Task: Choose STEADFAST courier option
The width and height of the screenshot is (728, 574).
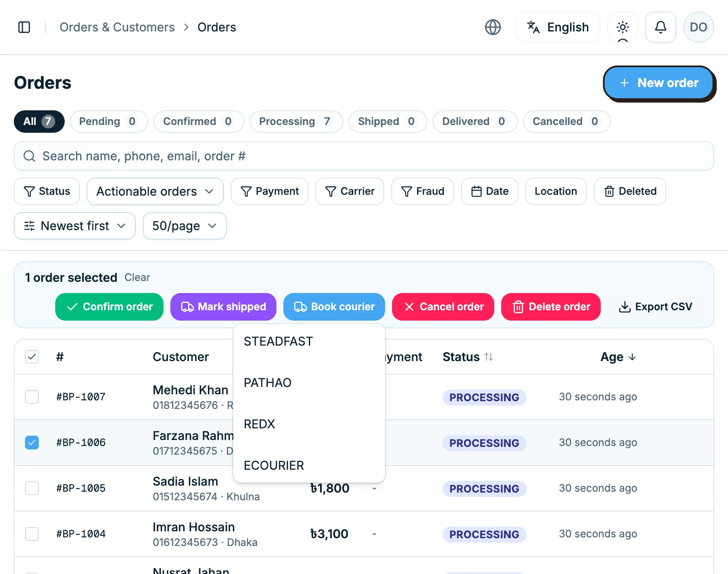Action: (309, 341)
